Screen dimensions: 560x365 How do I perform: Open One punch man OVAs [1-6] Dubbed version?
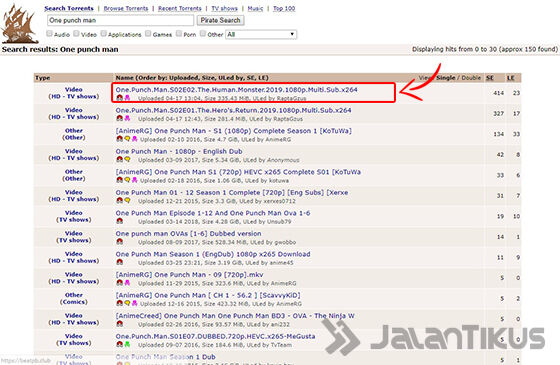(188, 234)
